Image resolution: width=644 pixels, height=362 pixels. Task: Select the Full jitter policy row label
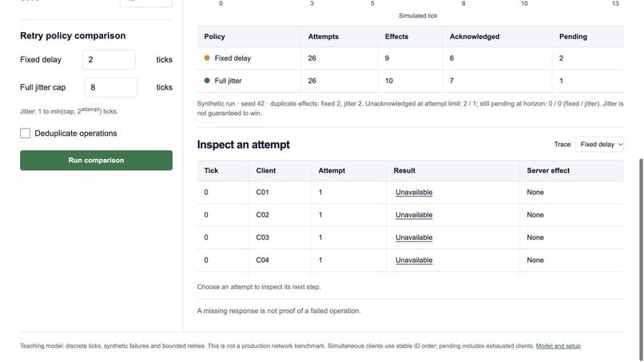click(228, 81)
